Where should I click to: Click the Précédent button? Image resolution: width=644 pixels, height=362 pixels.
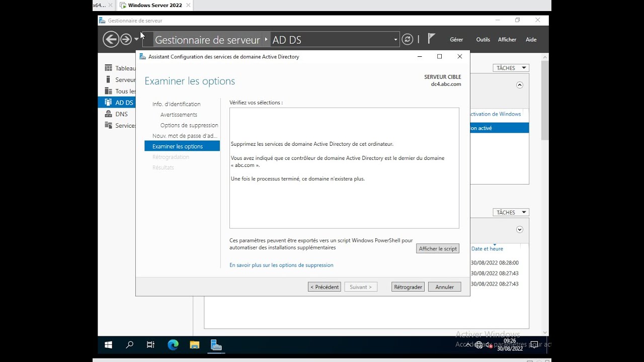pos(325,287)
